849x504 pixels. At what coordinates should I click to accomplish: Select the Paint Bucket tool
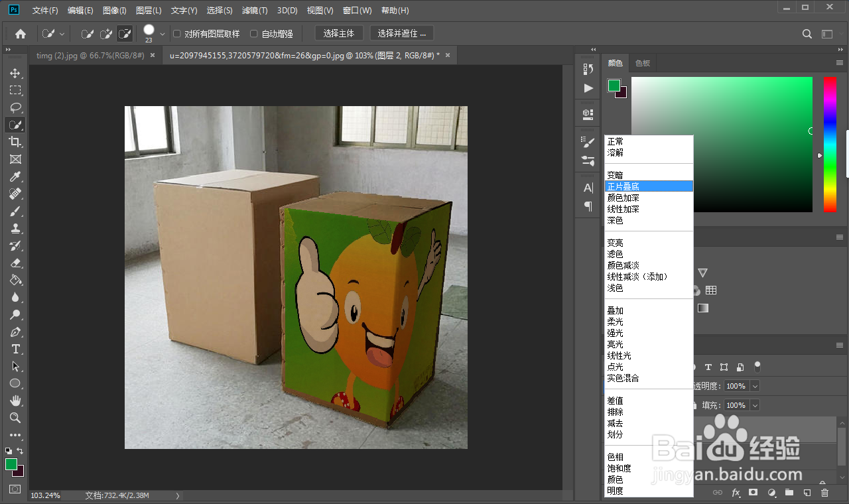pyautogui.click(x=15, y=280)
